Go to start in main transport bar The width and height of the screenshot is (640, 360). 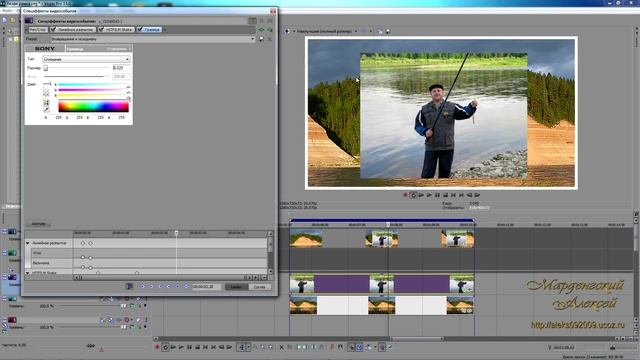205,347
